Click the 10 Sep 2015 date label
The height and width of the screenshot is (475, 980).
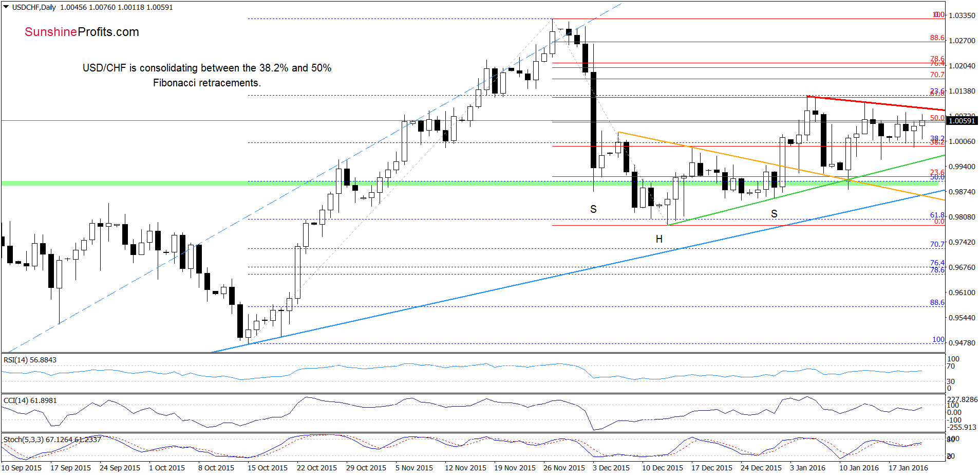coord(21,468)
